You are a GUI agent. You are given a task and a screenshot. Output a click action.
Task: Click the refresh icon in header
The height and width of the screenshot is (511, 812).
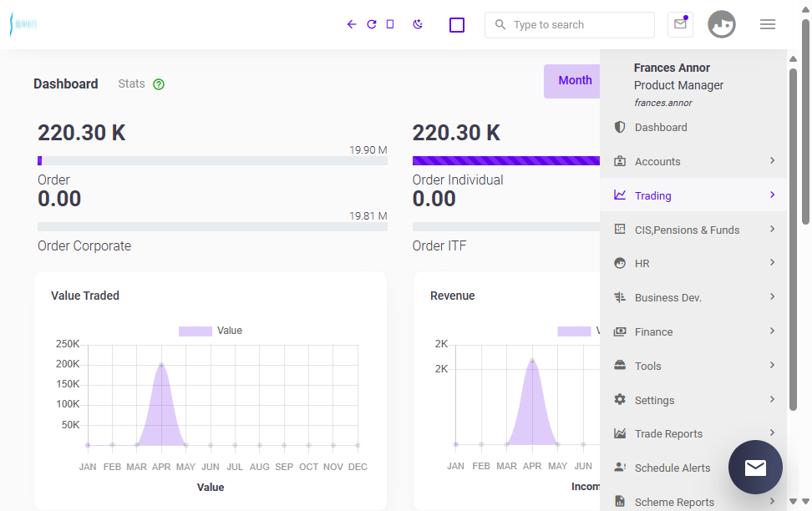coord(371,24)
